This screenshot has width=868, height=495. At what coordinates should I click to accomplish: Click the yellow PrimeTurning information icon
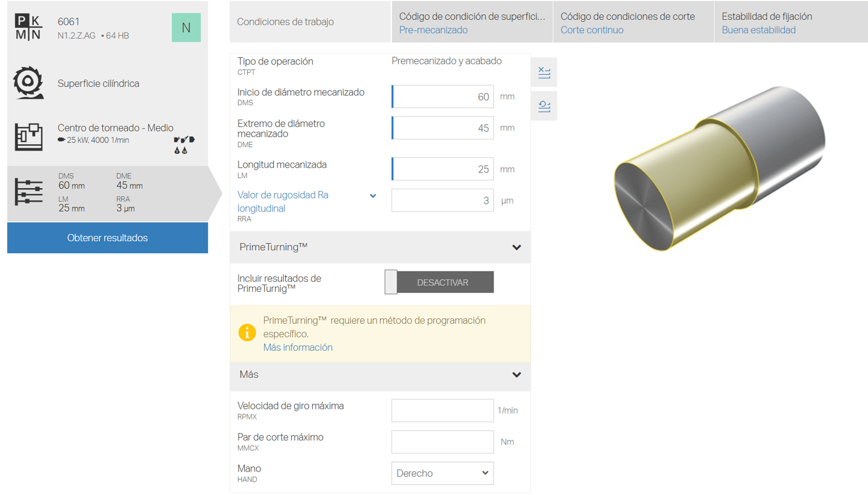[x=247, y=333]
